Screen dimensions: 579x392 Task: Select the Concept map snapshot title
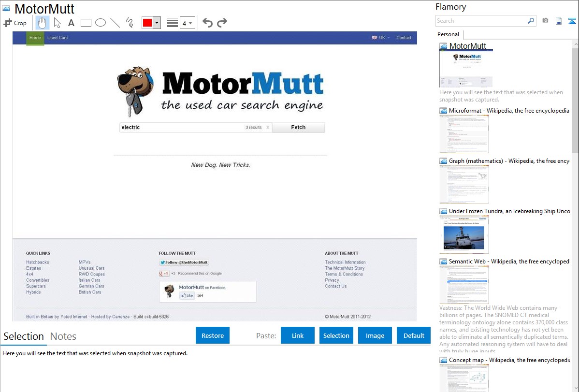(509, 360)
